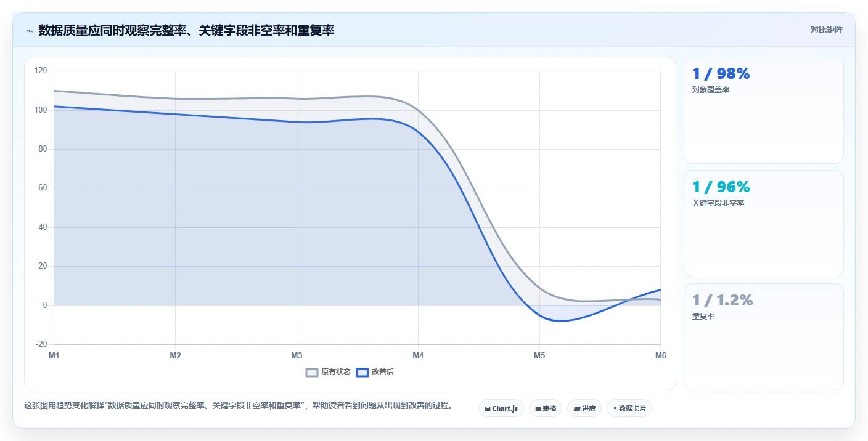Click the 120 y-axis tick label

point(41,71)
